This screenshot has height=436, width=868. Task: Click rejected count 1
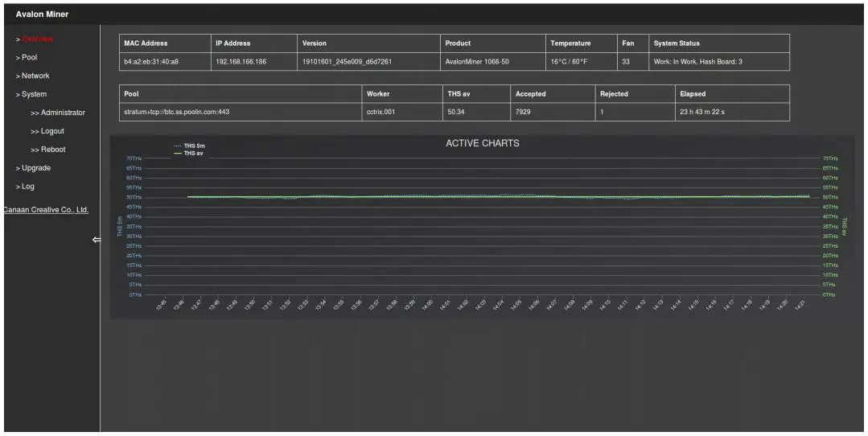pyautogui.click(x=602, y=112)
